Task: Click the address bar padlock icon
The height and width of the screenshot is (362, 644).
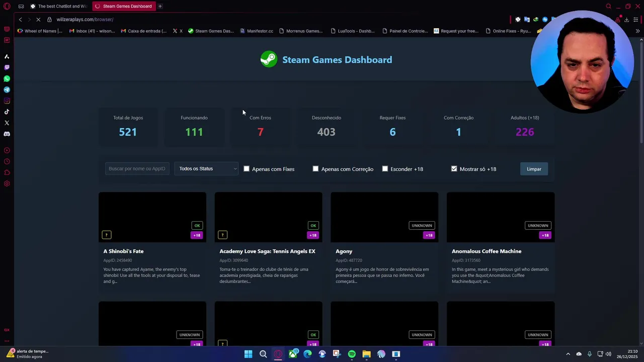Action: (x=49, y=19)
